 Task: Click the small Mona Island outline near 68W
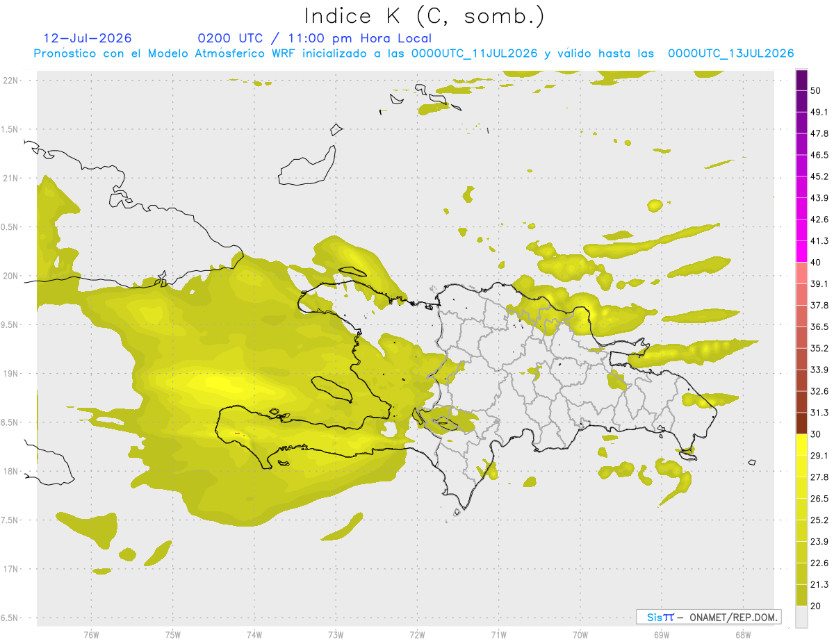tap(752, 462)
